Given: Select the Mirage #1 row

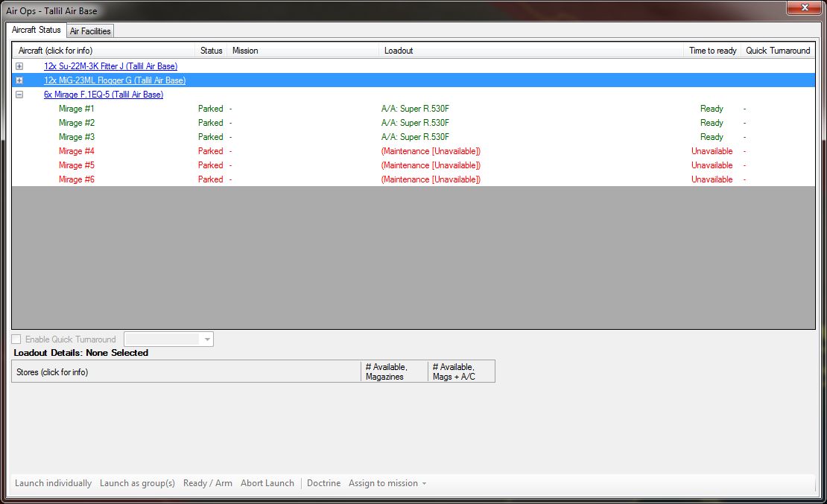Looking at the screenshot, I should click(413, 109).
